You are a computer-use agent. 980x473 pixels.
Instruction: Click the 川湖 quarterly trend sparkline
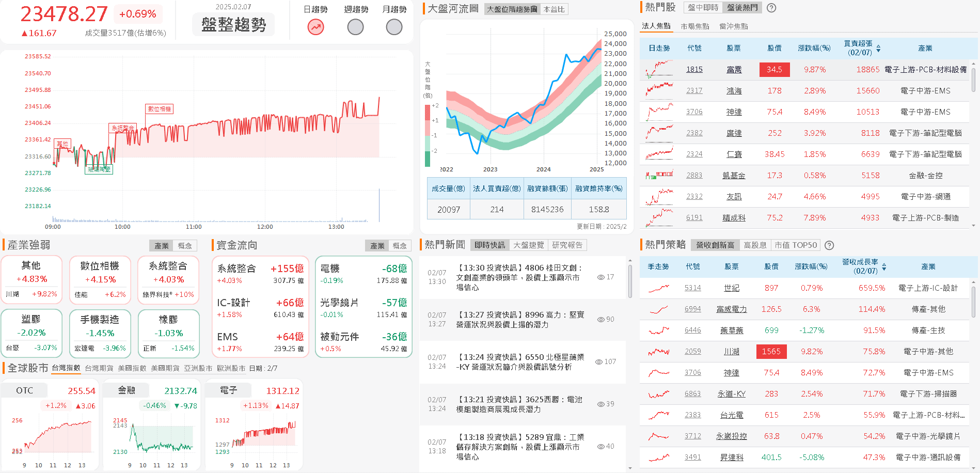click(x=659, y=352)
